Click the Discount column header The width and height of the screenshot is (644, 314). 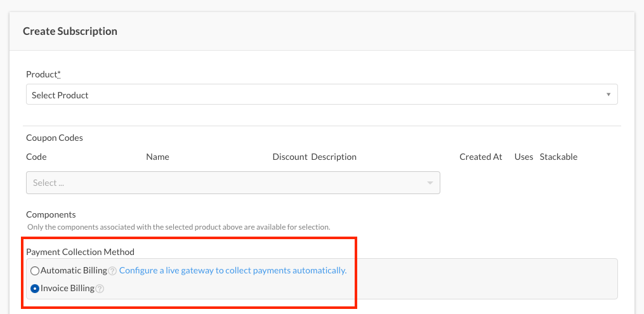click(x=290, y=157)
